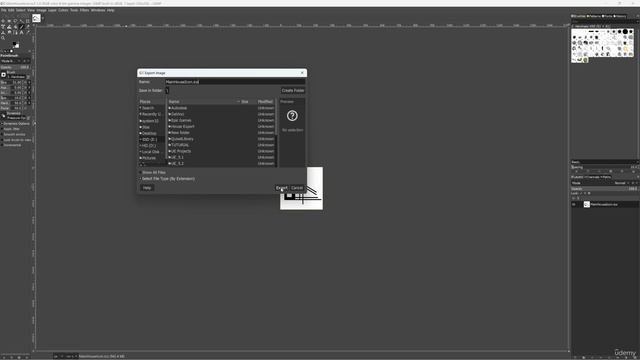
Task: Toggle the Lock brush to view checkbox
Action: click(x=2, y=140)
